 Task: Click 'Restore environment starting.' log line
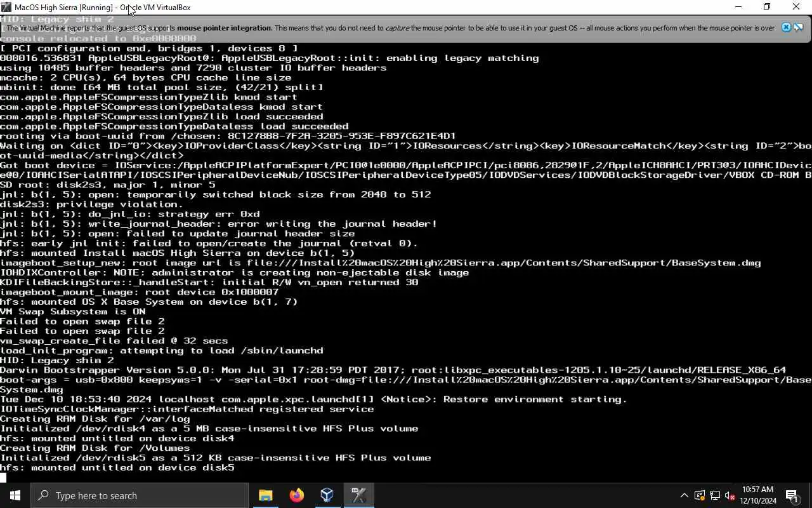313,399
